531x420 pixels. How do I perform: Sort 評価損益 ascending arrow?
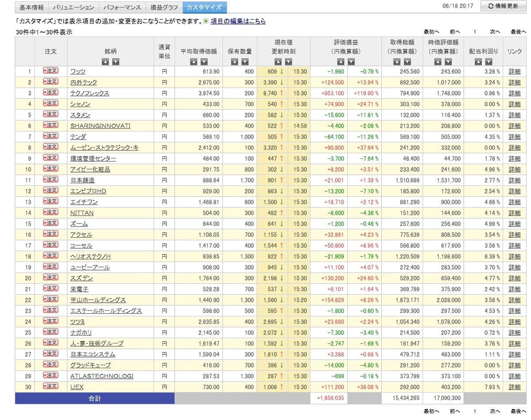(x=341, y=62)
